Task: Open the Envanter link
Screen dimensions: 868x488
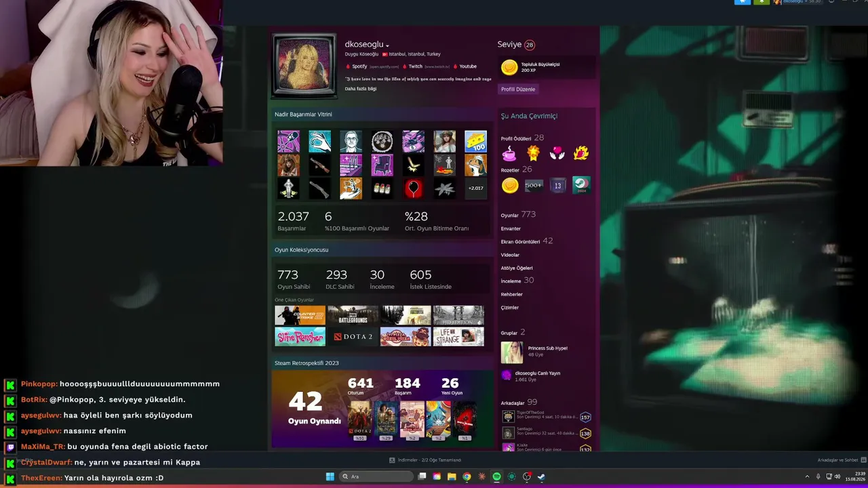Action: tap(511, 228)
